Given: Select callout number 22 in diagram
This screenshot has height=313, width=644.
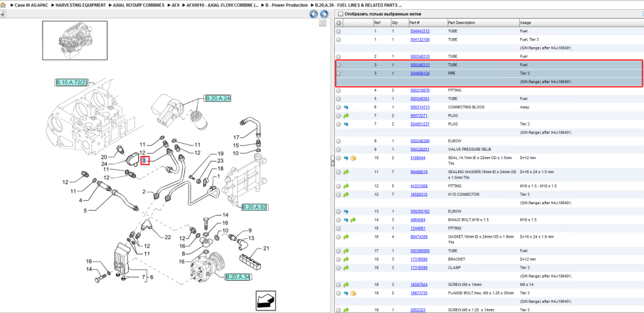Looking at the screenshot, I should pyautogui.click(x=167, y=237).
